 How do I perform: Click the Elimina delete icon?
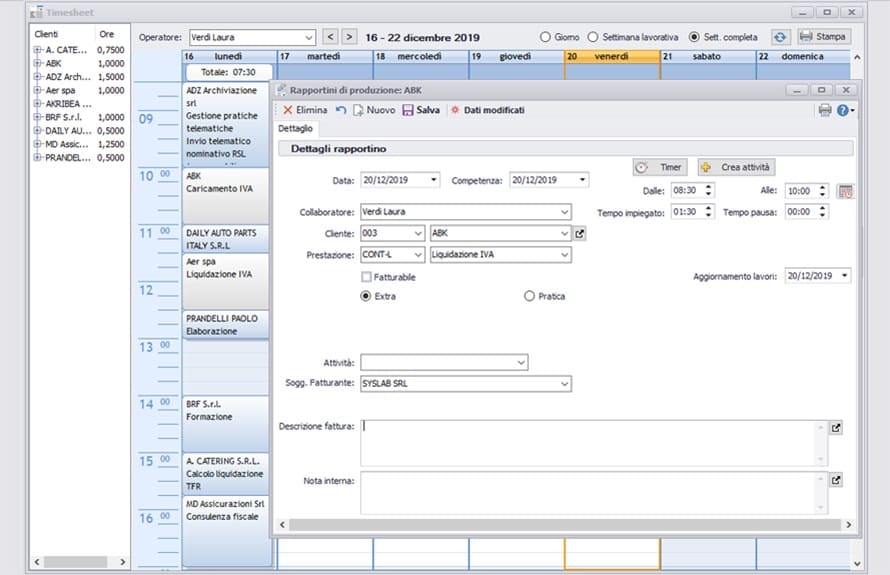tap(288, 110)
